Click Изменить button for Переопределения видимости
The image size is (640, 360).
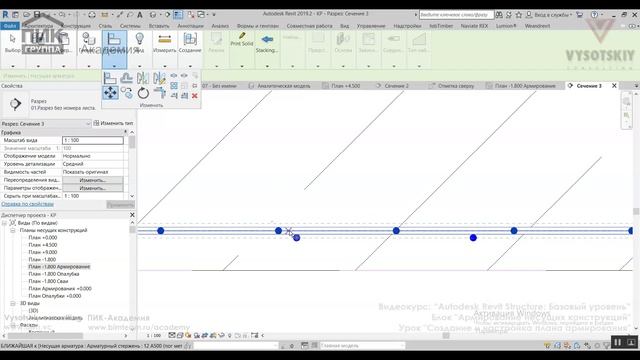tap(93, 180)
